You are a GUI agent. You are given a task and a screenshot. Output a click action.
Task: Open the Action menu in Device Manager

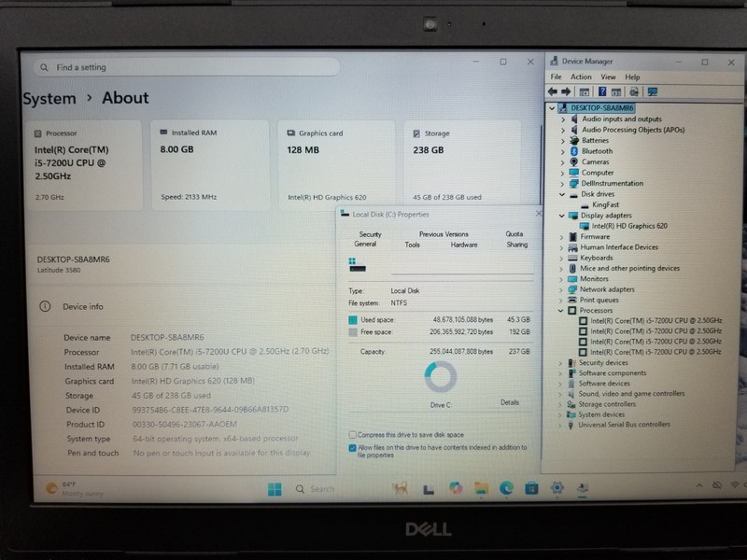581,77
